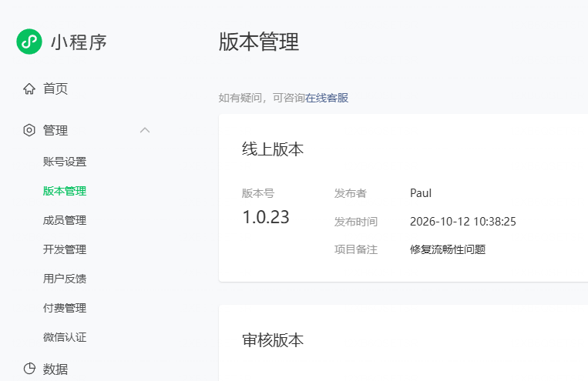Click the pie chart 数据 icon
The width and height of the screenshot is (588, 381).
tap(29, 369)
